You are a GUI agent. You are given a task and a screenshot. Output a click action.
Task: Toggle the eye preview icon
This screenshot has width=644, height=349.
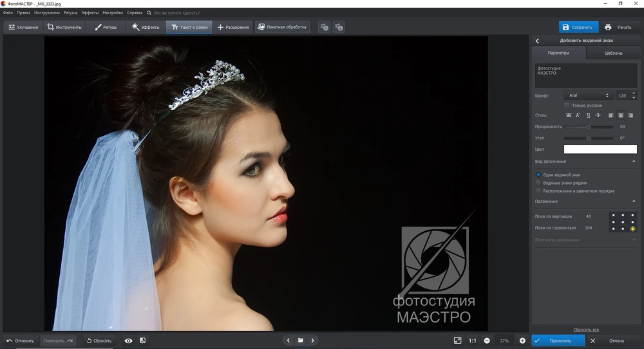pyautogui.click(x=128, y=341)
